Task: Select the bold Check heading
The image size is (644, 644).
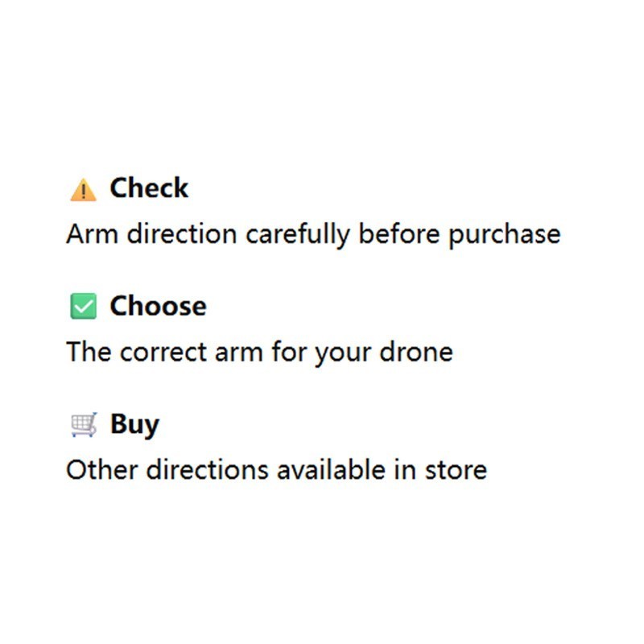Action: pos(149,188)
